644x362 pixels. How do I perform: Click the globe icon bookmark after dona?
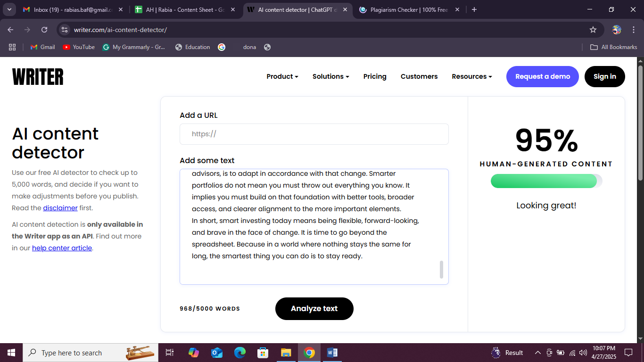267,47
